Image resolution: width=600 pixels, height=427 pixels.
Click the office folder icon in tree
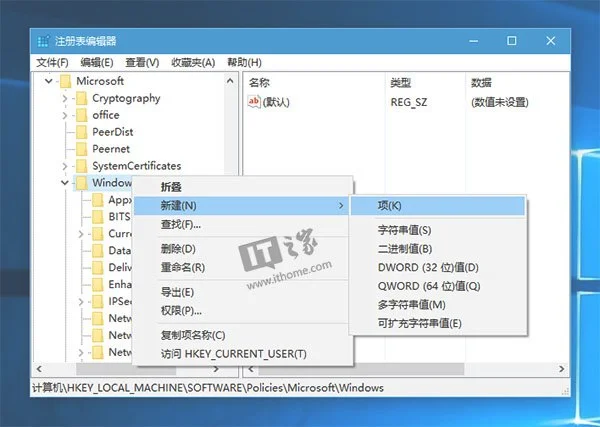point(81,115)
